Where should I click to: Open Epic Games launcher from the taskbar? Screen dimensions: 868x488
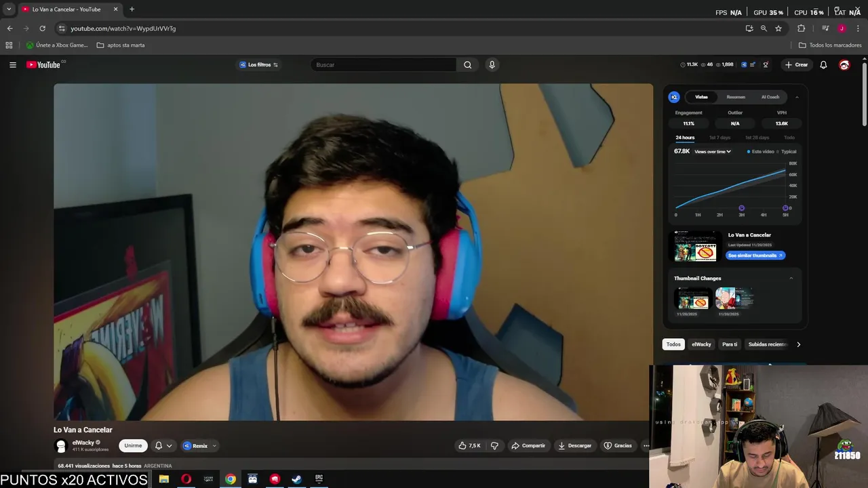[x=319, y=479]
